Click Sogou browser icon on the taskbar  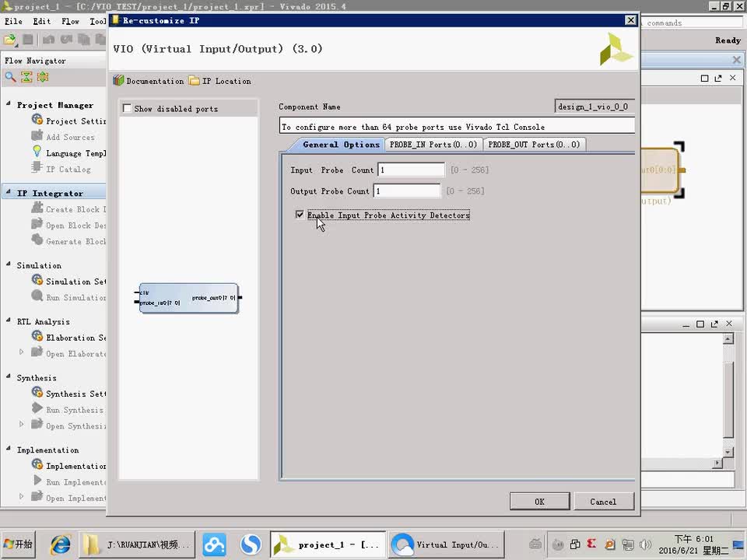click(x=251, y=544)
